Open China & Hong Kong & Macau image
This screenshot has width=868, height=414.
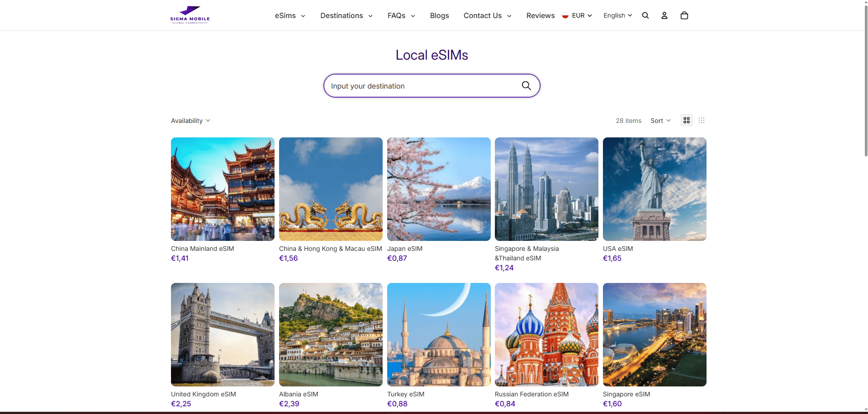click(x=331, y=189)
